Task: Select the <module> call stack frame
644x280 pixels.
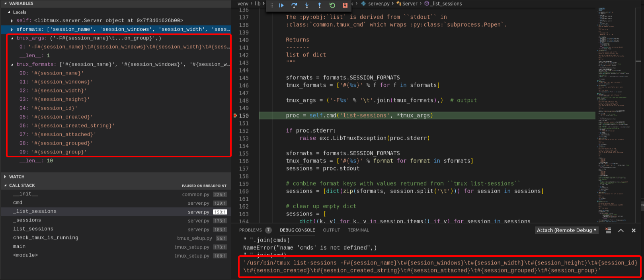Action: click(x=116, y=255)
